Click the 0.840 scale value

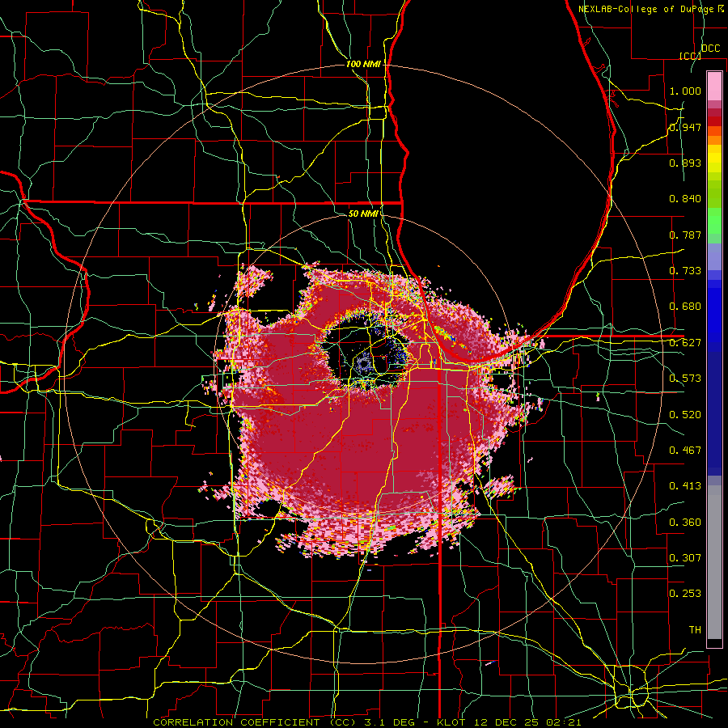pos(685,199)
